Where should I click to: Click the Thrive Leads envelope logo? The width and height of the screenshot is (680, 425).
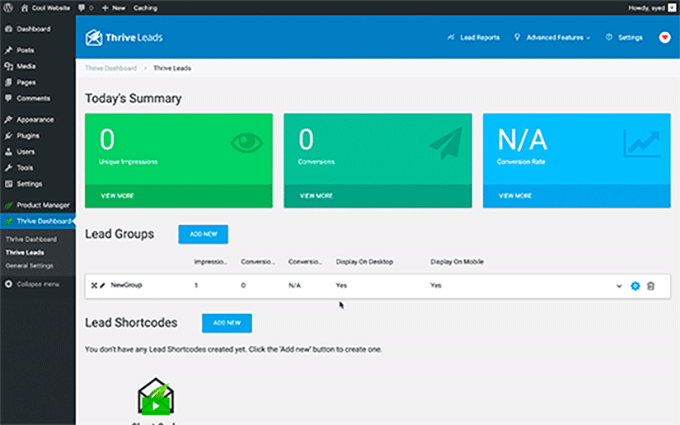pyautogui.click(x=94, y=38)
